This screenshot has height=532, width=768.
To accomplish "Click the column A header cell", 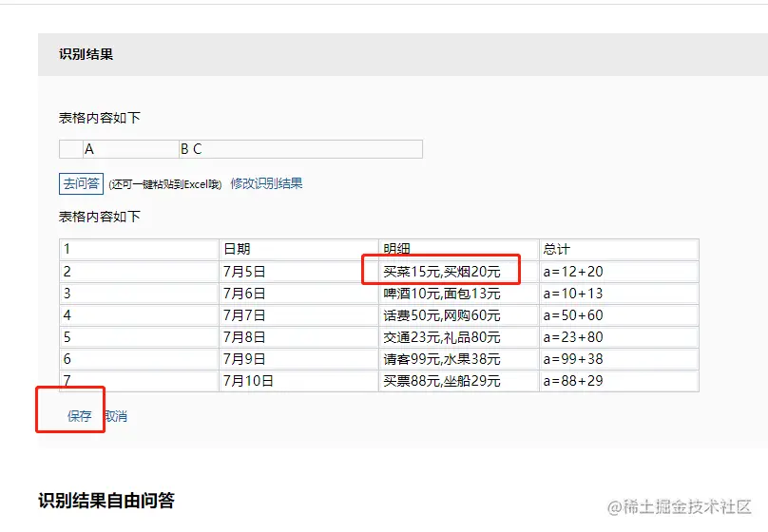I will pyautogui.click(x=131, y=149).
